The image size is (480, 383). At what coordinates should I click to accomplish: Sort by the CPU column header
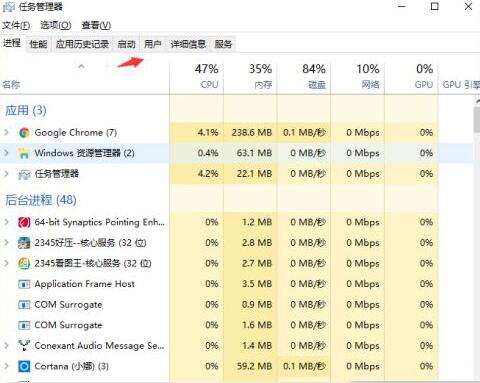197,77
